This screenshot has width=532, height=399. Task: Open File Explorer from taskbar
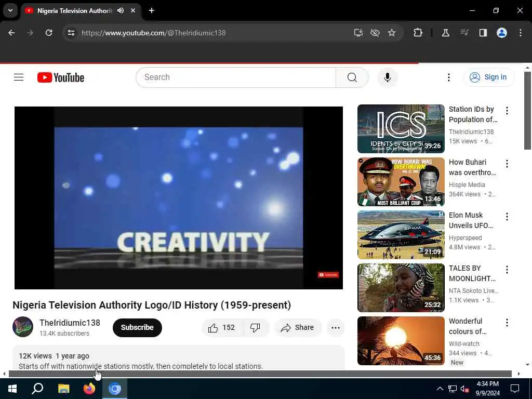[63, 389]
